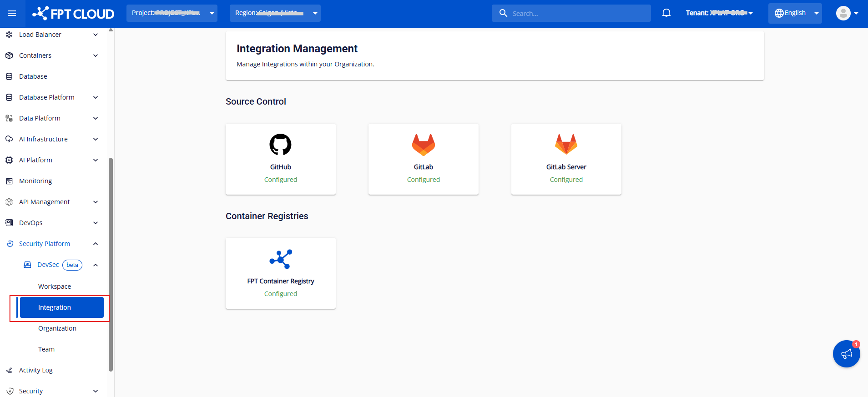
Task: Expand the Containers chevron
Action: point(96,55)
